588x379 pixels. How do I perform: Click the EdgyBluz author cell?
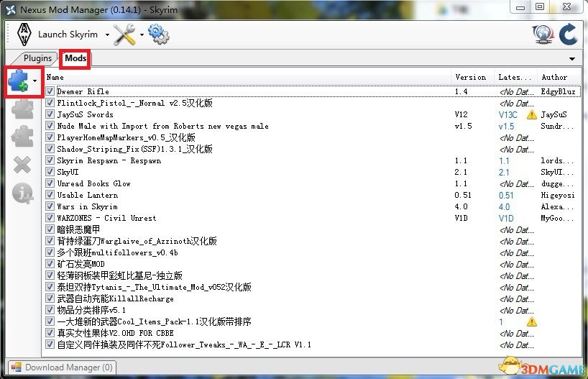[x=558, y=91]
